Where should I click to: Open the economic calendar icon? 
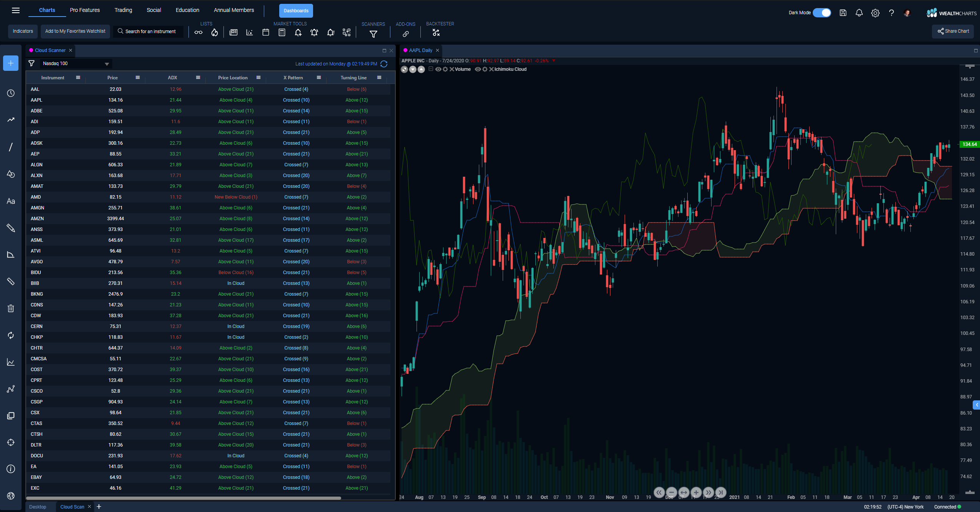tap(266, 33)
